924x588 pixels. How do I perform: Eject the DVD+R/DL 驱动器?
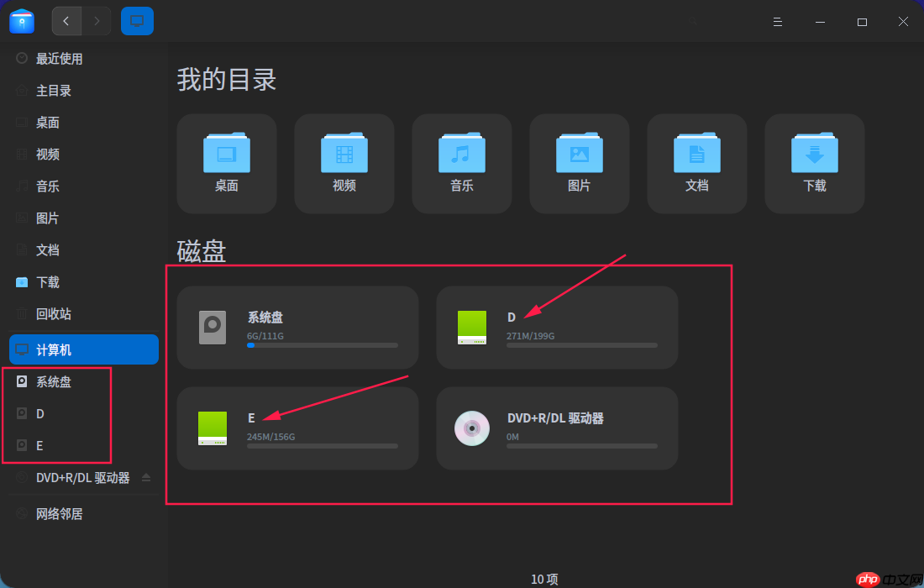[x=147, y=477]
